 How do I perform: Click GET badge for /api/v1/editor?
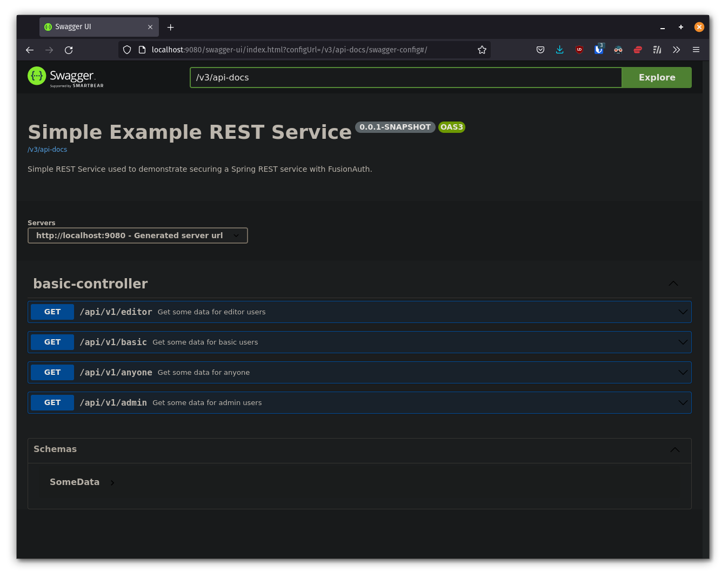pos(52,312)
